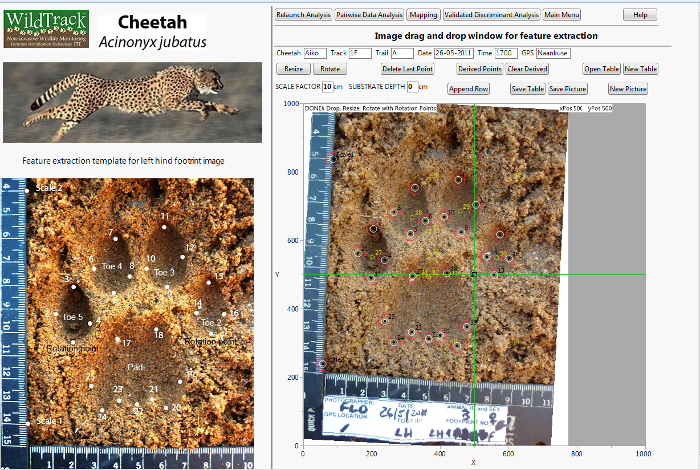
Task: Load a New Picture
Action: 628,88
